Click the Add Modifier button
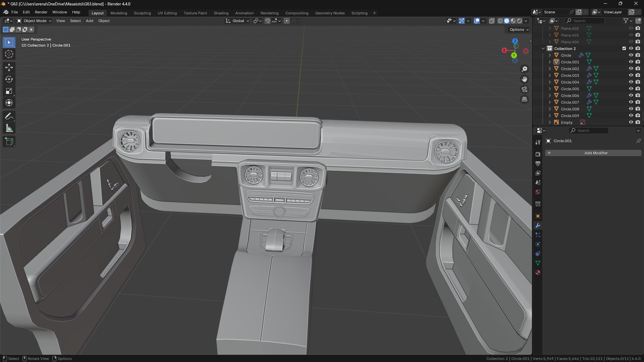Viewport: 644px width, 362px height. 593,153
